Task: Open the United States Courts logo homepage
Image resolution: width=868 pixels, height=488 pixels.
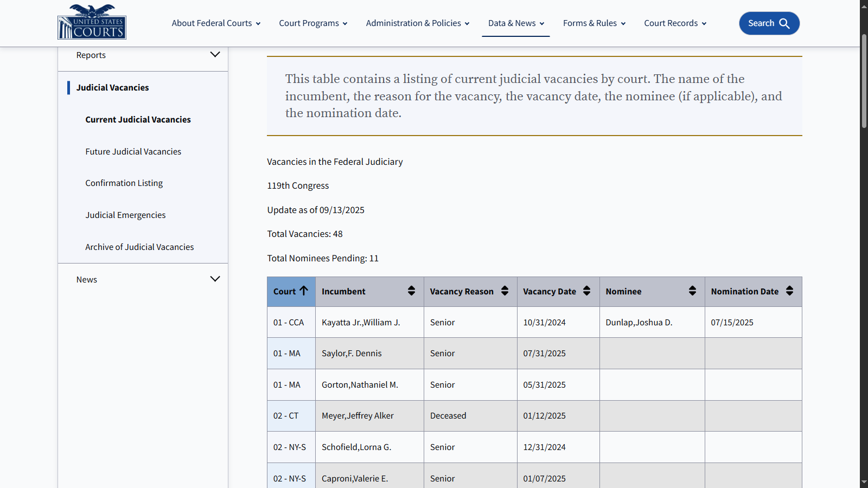Action: (92, 22)
